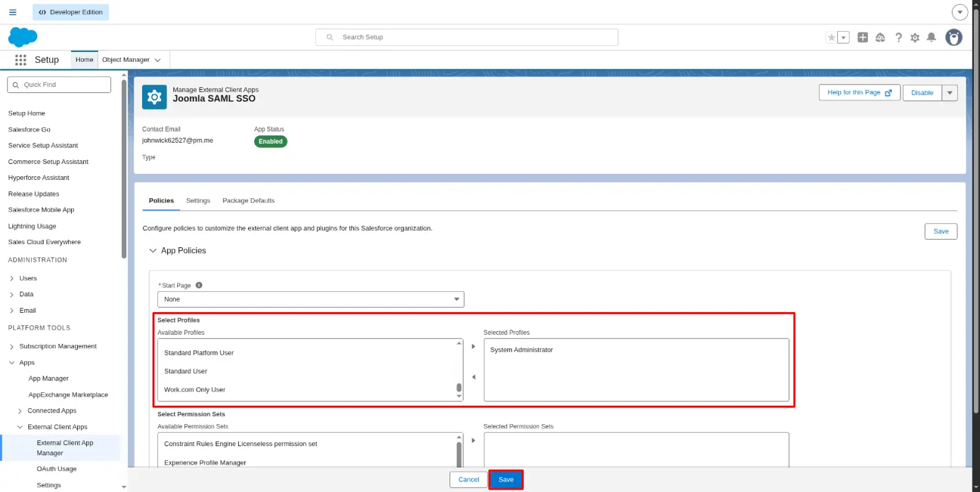Click the Save button in the footer
The width and height of the screenshot is (980, 492).
[x=506, y=480]
